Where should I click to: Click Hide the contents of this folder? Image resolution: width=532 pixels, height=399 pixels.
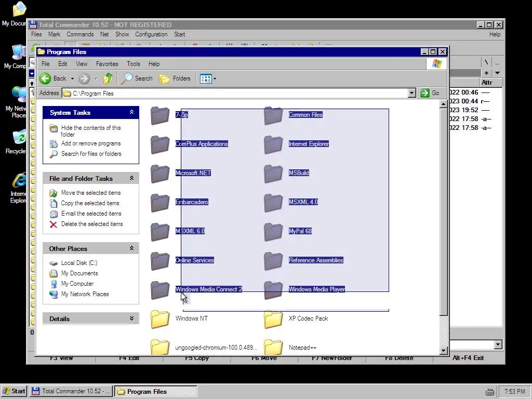point(91,131)
